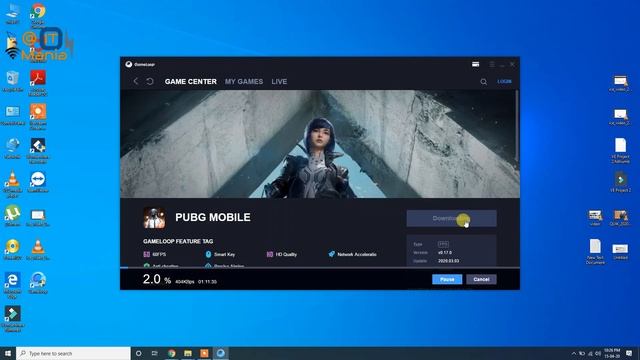
Task: Open the This PC desktop icon
Action: (x=12, y=13)
